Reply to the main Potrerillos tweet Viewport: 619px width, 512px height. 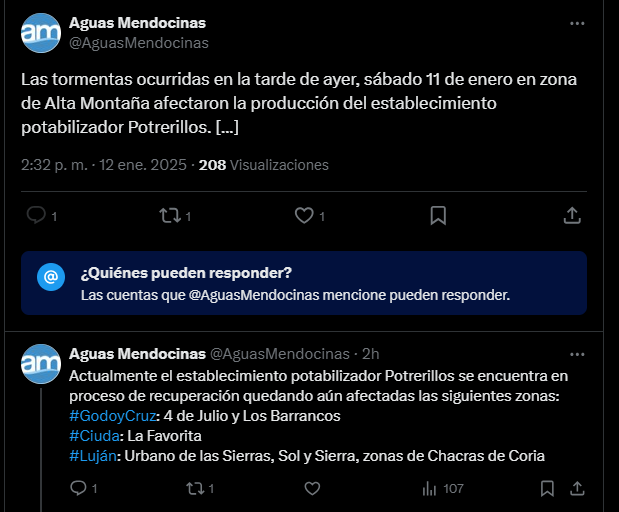[x=36, y=215]
